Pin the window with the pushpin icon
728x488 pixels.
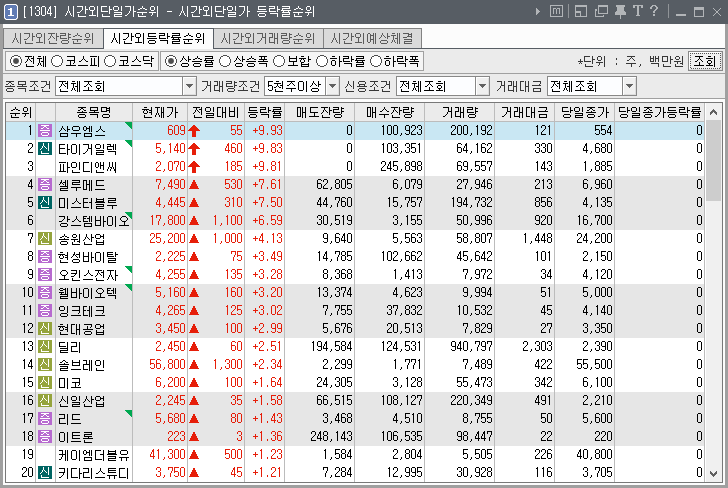pyautogui.click(x=620, y=11)
